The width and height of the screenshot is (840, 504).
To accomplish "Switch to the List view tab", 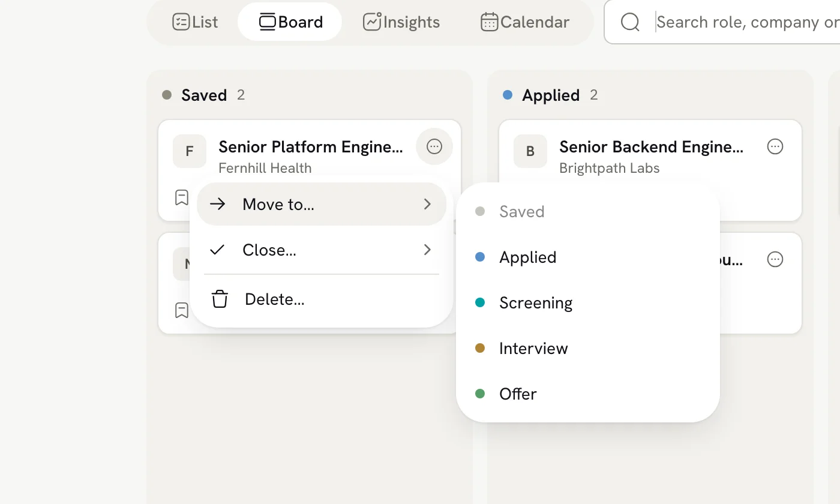I will pyautogui.click(x=195, y=22).
